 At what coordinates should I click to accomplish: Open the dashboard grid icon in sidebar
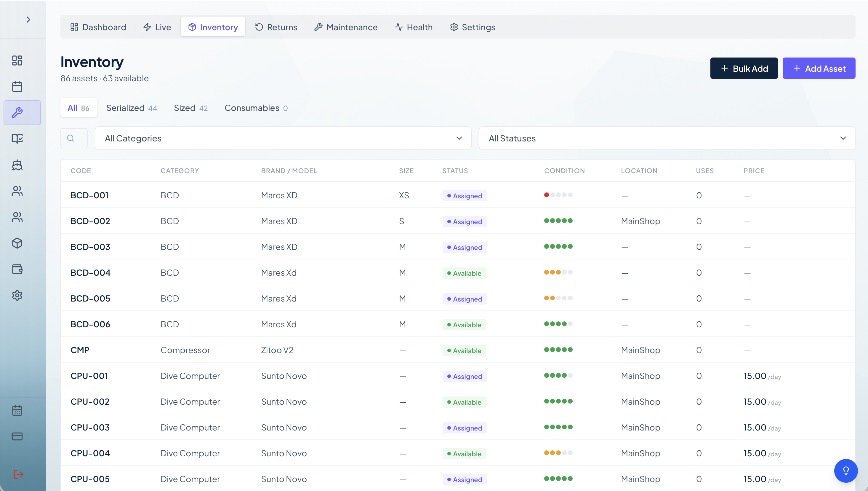tap(17, 60)
